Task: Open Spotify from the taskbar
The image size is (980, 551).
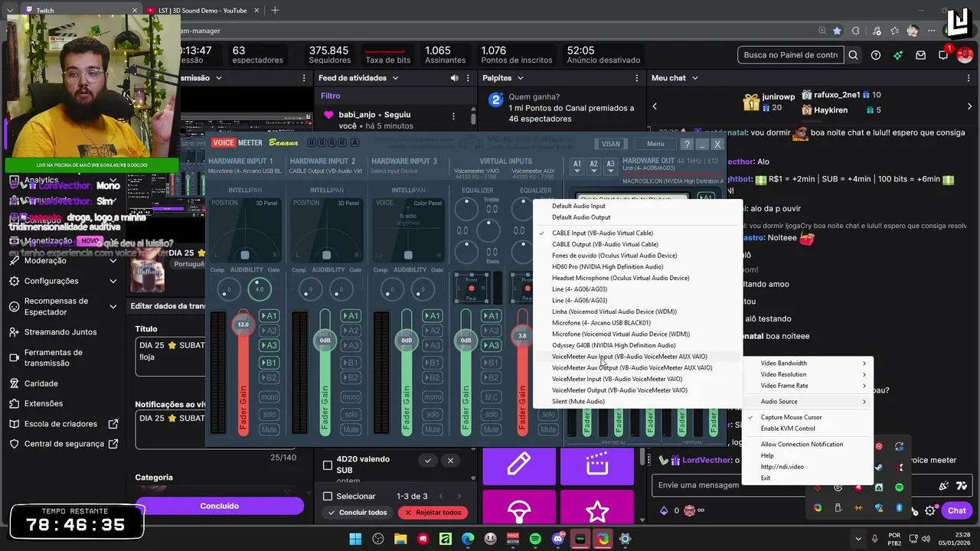Action: [535, 539]
